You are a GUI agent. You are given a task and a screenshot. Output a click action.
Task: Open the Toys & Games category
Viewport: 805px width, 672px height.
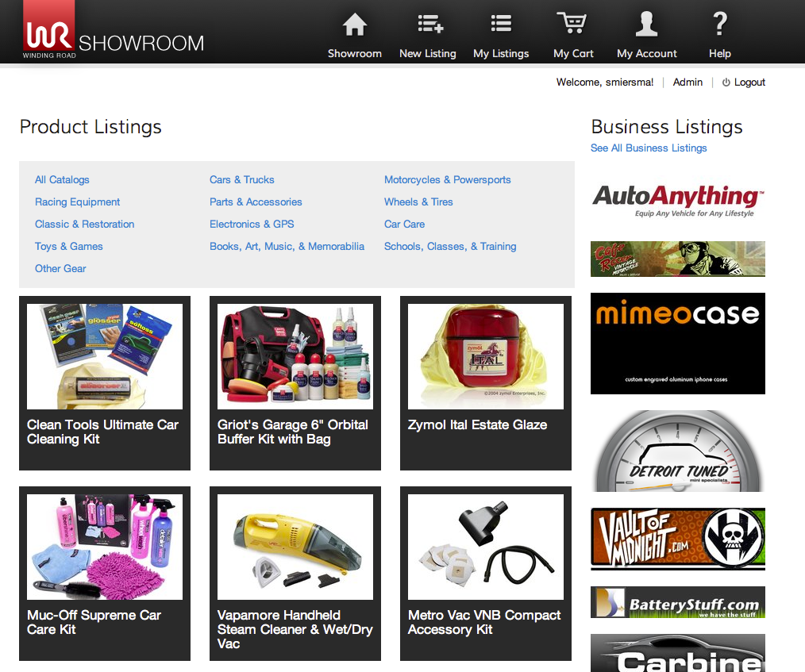[69, 246]
